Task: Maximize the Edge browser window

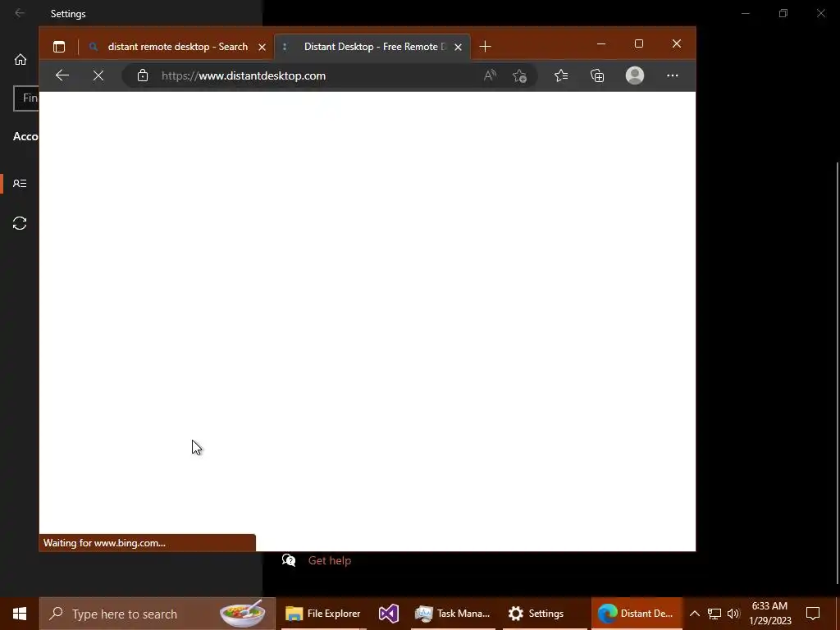Action: point(638,44)
